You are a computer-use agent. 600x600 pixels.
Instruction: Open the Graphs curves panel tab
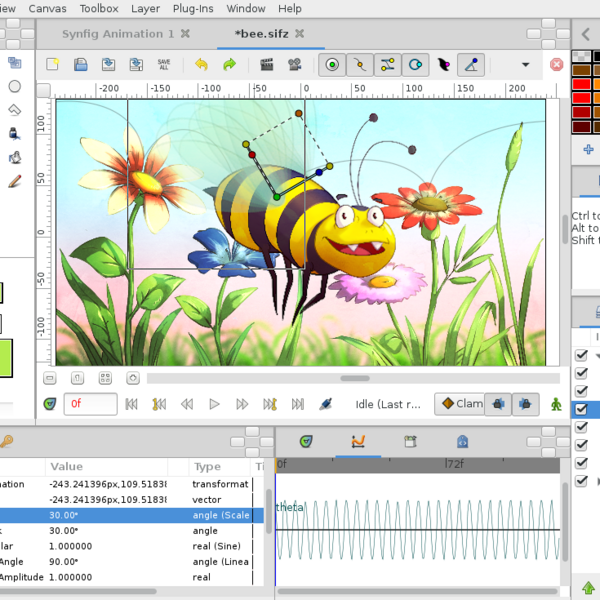(358, 442)
